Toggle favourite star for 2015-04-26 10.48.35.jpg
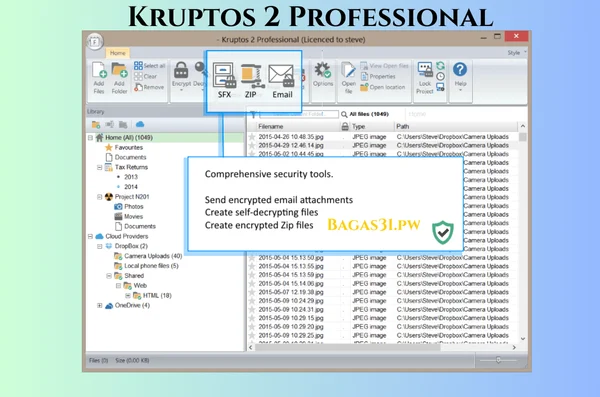Image resolution: width=600 pixels, height=397 pixels. pyautogui.click(x=252, y=137)
